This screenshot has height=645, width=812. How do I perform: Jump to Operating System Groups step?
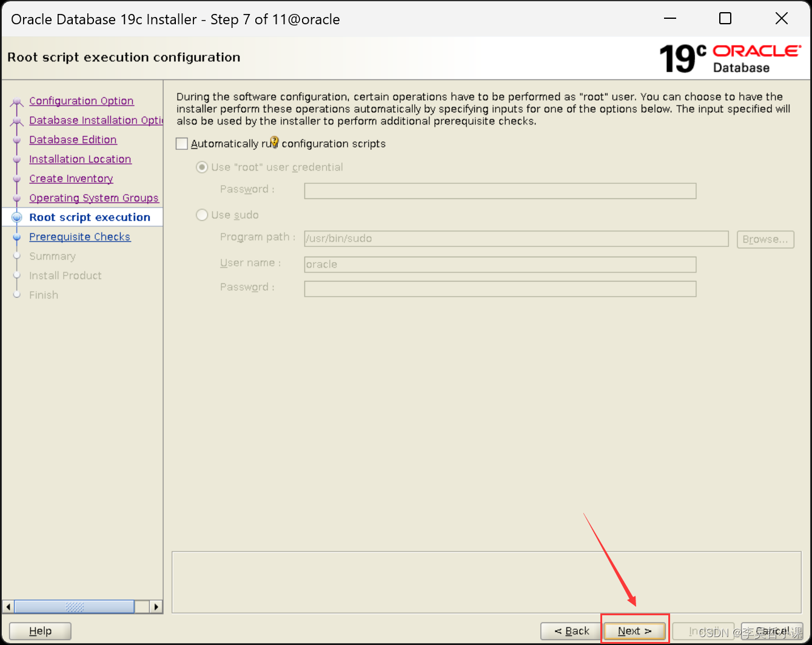94,198
